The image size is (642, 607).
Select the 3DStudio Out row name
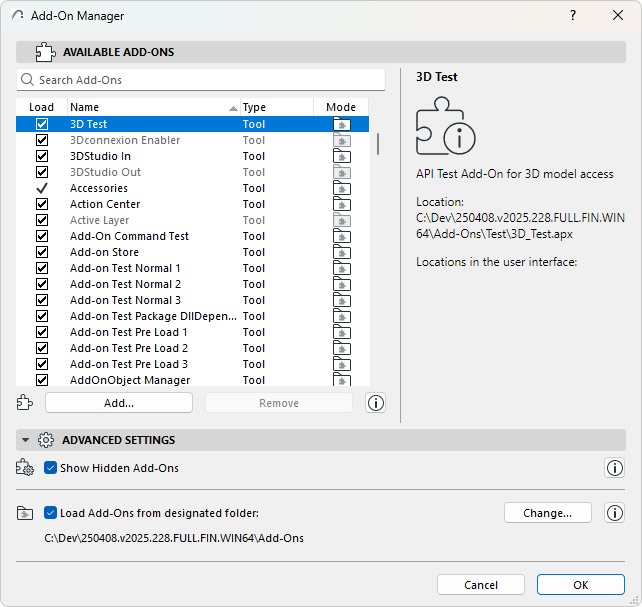click(x=105, y=172)
